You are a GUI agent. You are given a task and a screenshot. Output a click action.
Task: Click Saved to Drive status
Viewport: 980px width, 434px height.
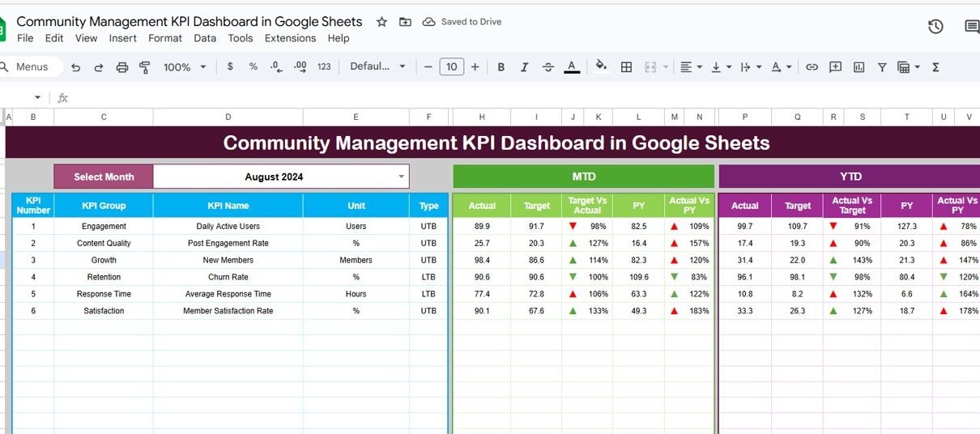coord(462,22)
